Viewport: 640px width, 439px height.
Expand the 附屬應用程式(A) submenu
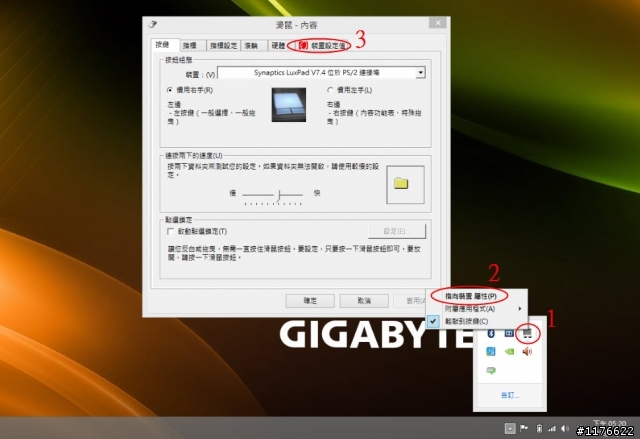click(x=476, y=308)
